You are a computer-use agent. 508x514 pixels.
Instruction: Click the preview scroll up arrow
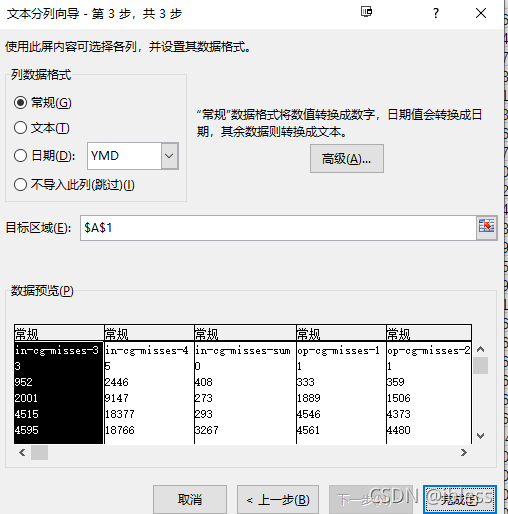(x=480, y=349)
